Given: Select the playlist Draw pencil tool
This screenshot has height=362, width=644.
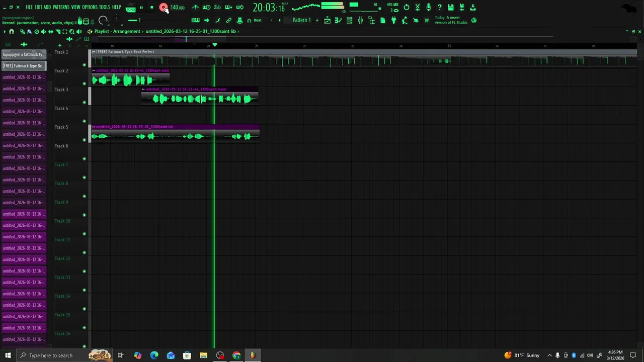Looking at the screenshot, I should tap(23, 32).
